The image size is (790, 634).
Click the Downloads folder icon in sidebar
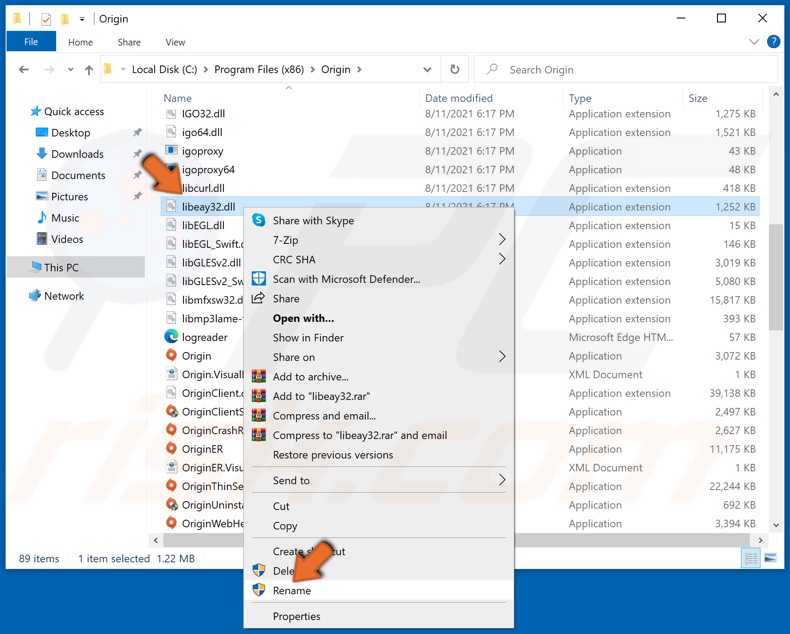[42, 154]
